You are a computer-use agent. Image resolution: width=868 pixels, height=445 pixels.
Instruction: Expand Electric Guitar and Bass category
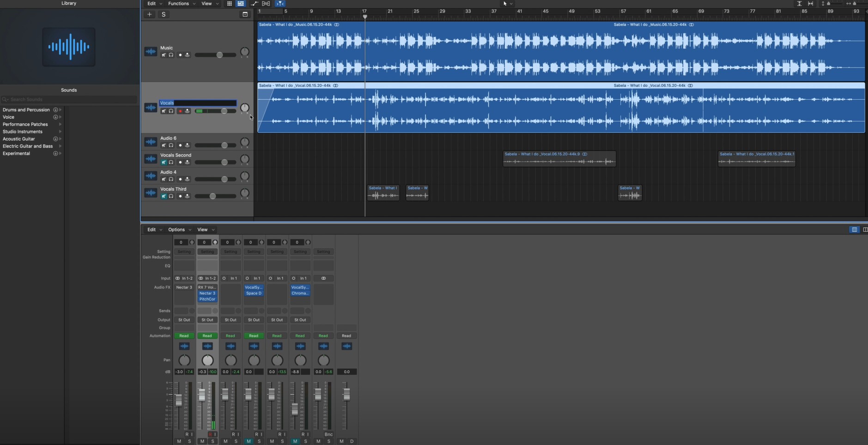61,146
